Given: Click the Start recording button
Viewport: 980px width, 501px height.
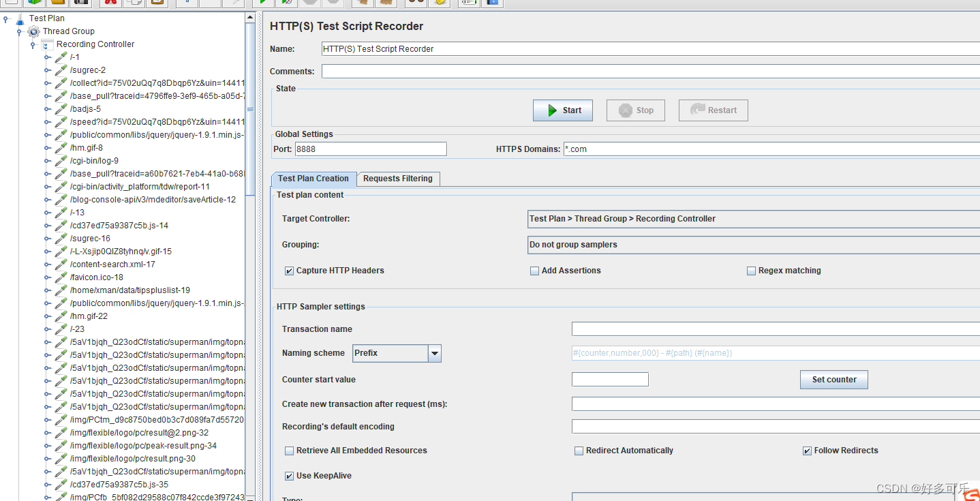Looking at the screenshot, I should point(563,110).
